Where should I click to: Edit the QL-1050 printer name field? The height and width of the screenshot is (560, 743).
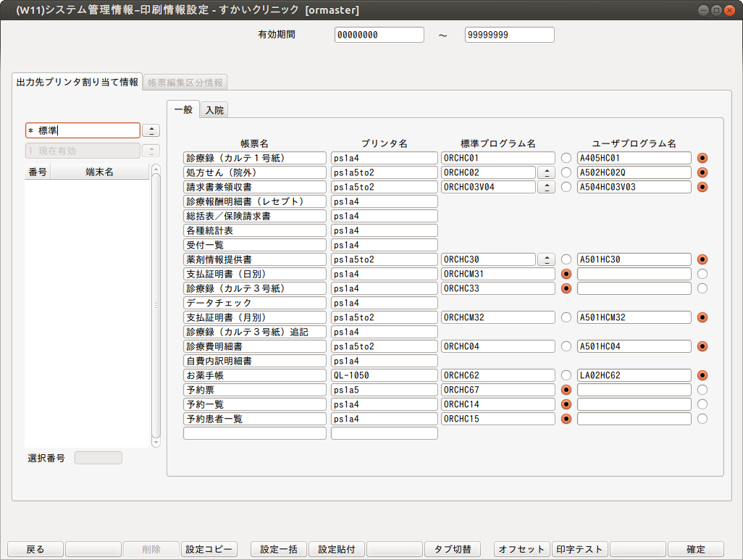pyautogui.click(x=385, y=375)
